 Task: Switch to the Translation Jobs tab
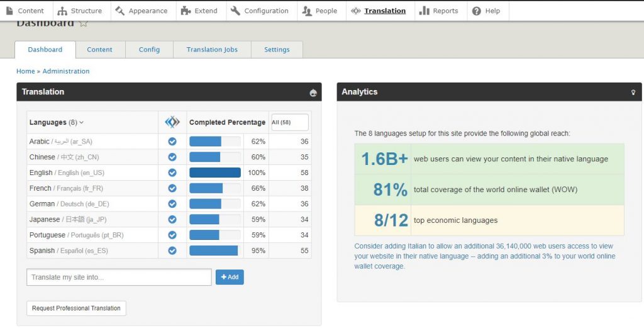pos(212,50)
